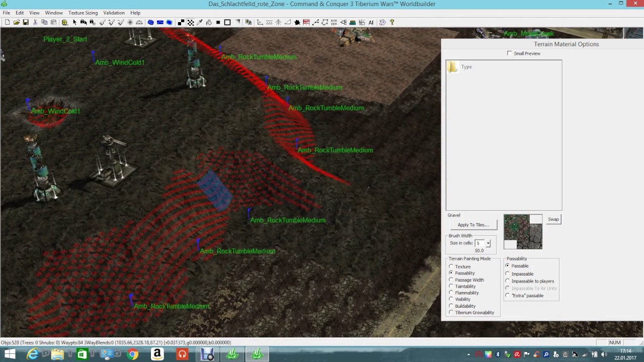Select the three blue lake/ocean water tool
This screenshot has height=362, width=644.
(x=150, y=22)
